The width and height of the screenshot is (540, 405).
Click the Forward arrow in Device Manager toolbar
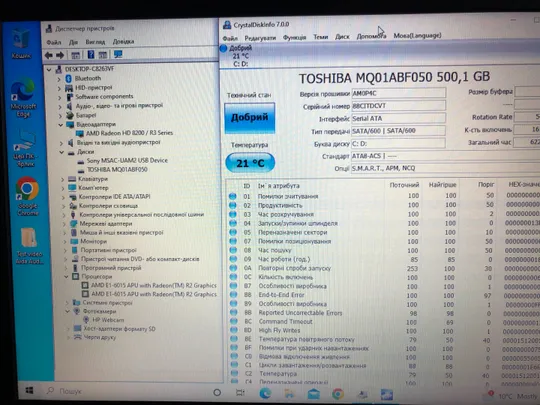(x=60, y=55)
